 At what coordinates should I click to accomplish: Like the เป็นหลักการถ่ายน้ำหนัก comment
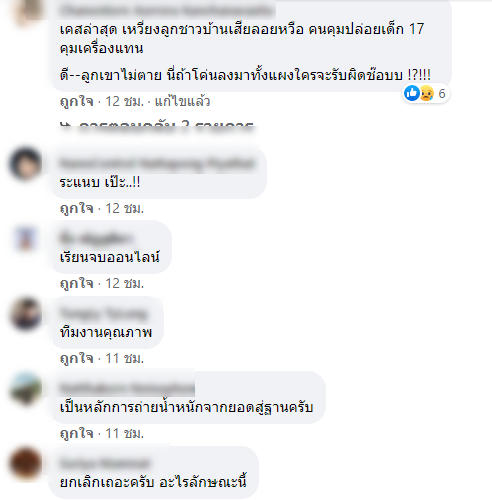pos(76,434)
